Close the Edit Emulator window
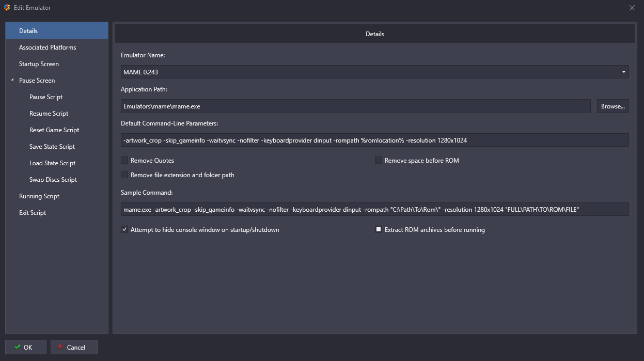 coord(632,8)
